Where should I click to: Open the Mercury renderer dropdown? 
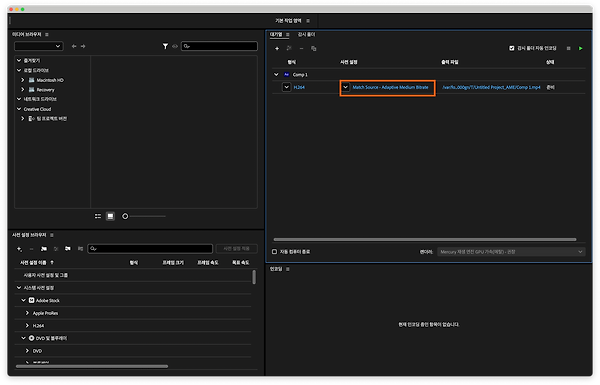click(511, 252)
